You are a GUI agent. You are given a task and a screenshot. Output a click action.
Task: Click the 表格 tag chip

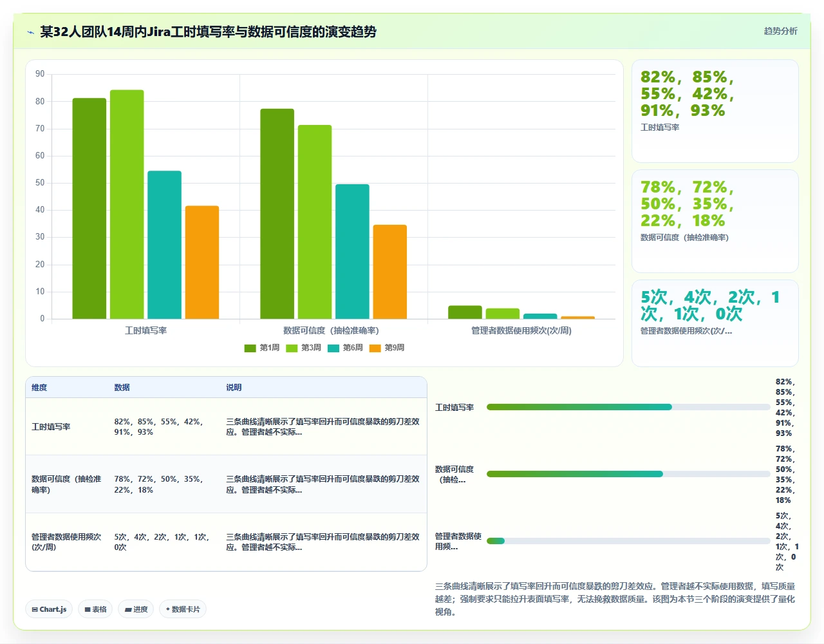tap(95, 609)
